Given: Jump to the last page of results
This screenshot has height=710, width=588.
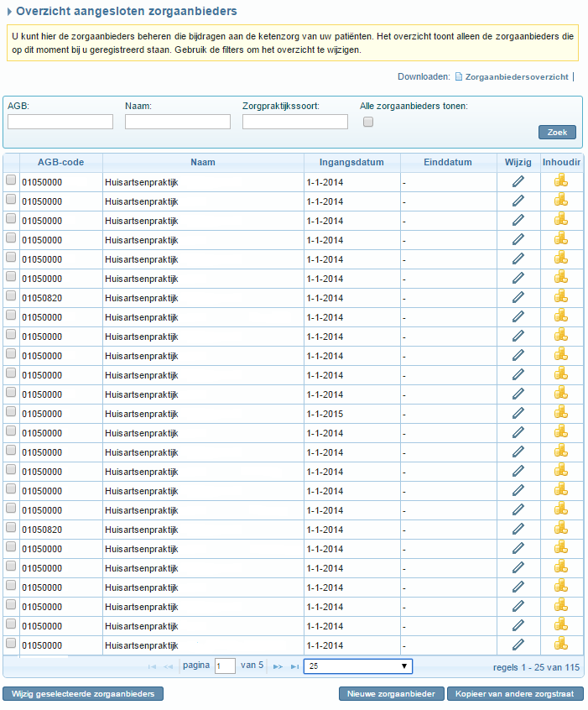Looking at the screenshot, I should click(294, 666).
